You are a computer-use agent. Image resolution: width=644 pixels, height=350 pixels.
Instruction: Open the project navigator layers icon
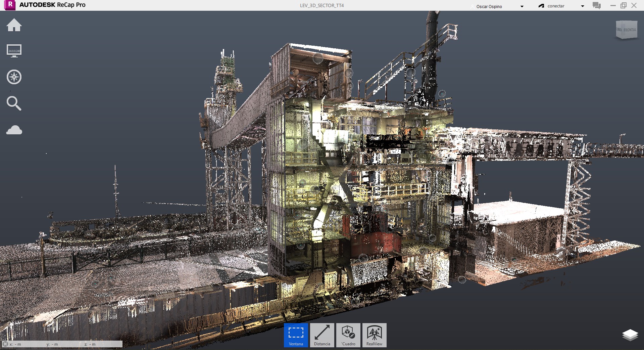[x=630, y=335]
